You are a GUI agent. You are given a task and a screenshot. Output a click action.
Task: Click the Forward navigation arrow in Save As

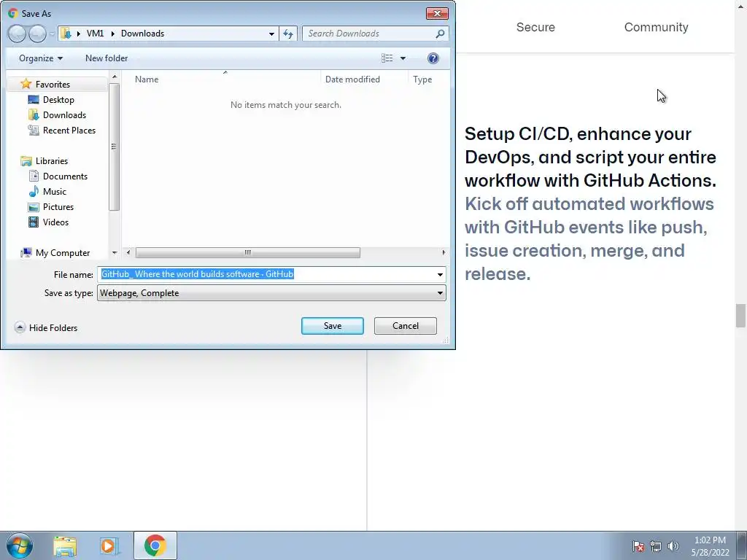click(x=37, y=34)
